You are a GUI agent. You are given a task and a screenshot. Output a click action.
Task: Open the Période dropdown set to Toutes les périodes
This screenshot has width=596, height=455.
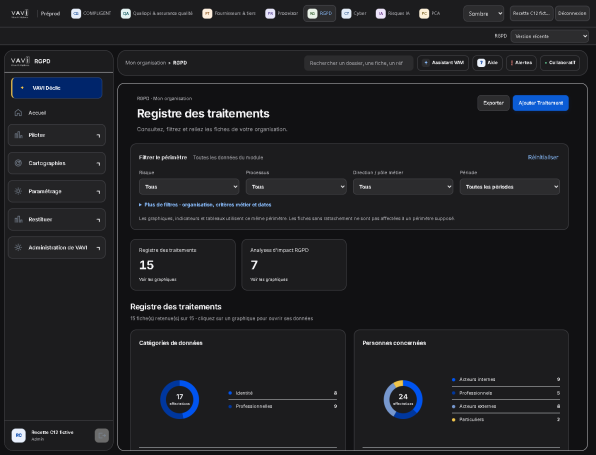pyautogui.click(x=510, y=187)
